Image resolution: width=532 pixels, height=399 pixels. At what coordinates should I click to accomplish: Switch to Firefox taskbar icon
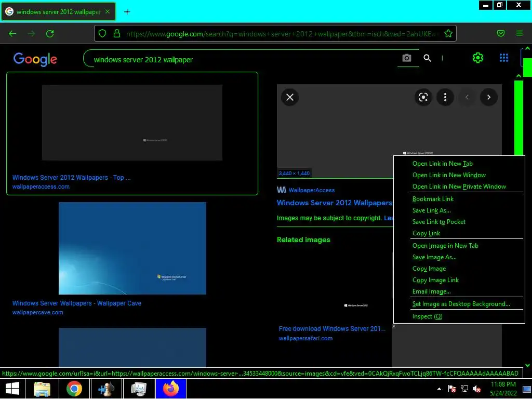point(170,389)
